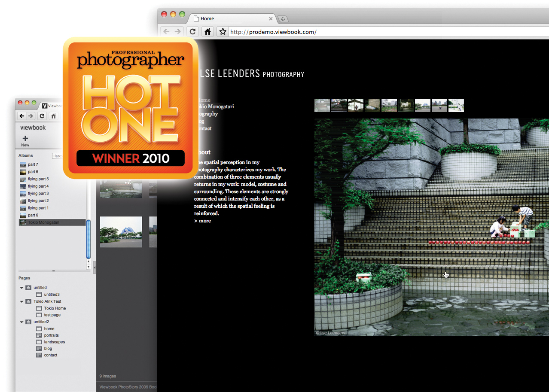Click the Albums heading in Viewbook sidebar

click(x=26, y=156)
